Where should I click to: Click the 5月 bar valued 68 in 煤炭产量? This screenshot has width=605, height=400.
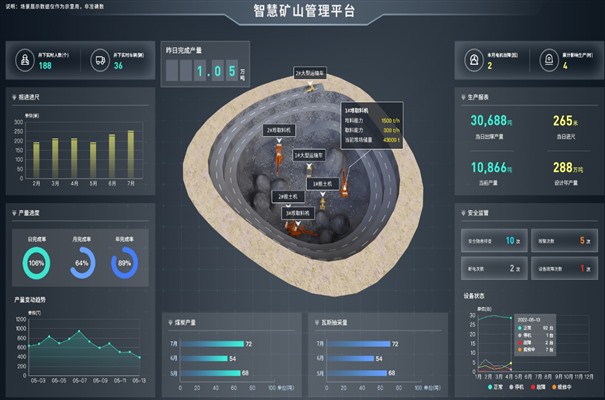(x=211, y=373)
